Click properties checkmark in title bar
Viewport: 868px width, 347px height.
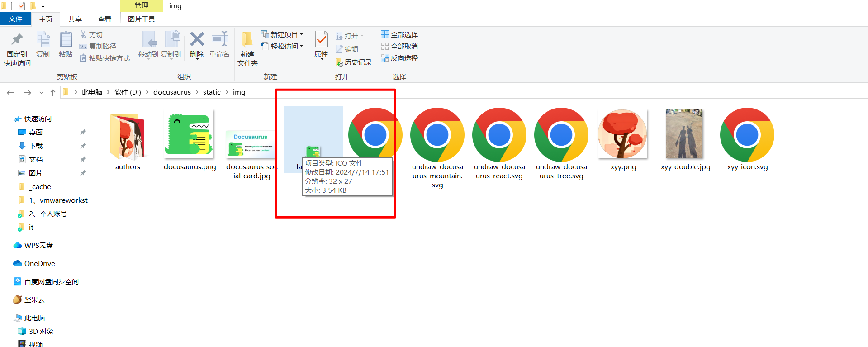[22, 6]
